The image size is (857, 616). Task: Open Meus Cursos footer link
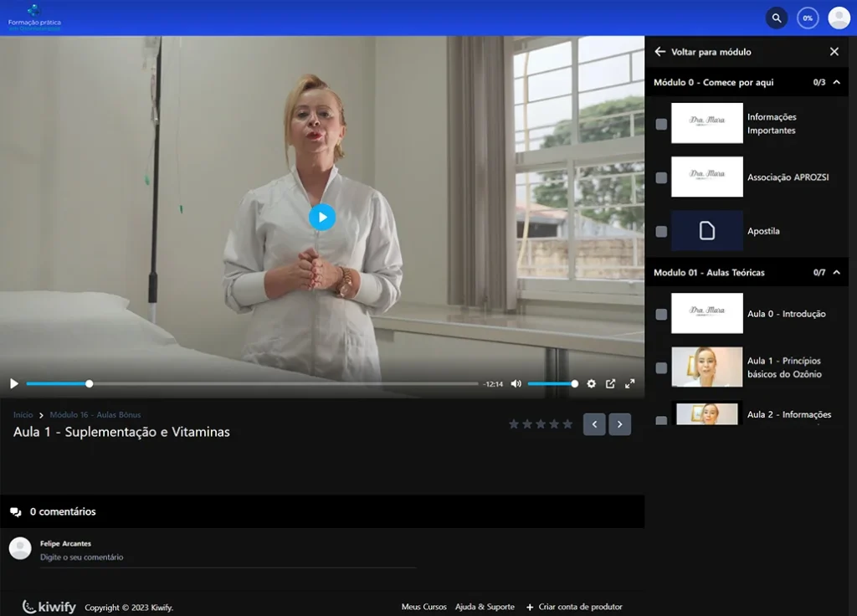(423, 607)
